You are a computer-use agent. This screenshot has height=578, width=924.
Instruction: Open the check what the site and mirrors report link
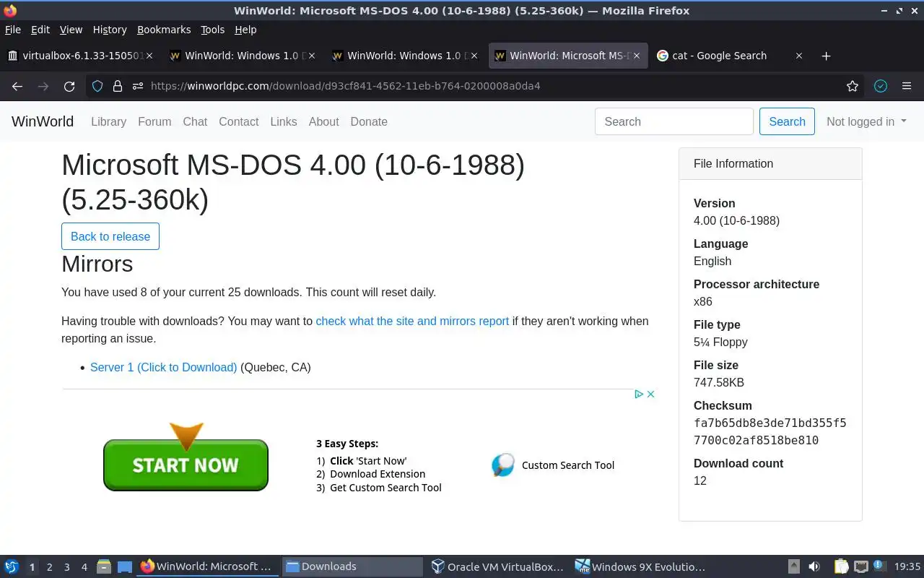[412, 321]
